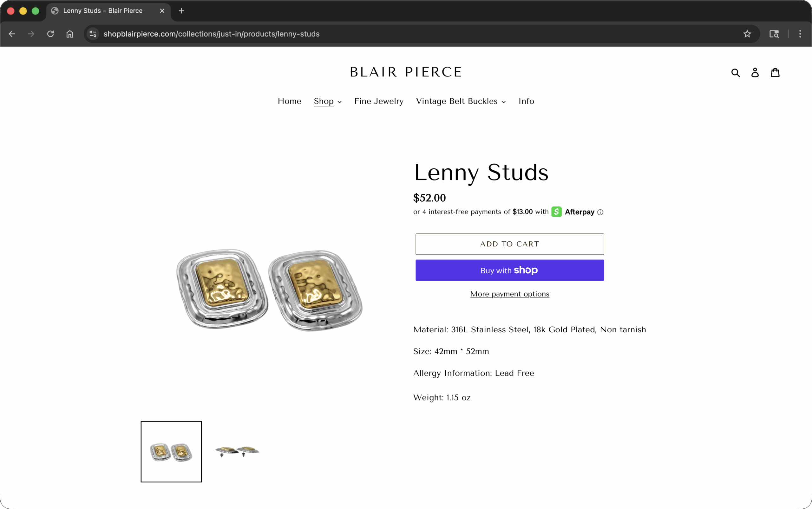Select the side-view earrings thumbnail
The height and width of the screenshot is (509, 812).
[x=237, y=451]
